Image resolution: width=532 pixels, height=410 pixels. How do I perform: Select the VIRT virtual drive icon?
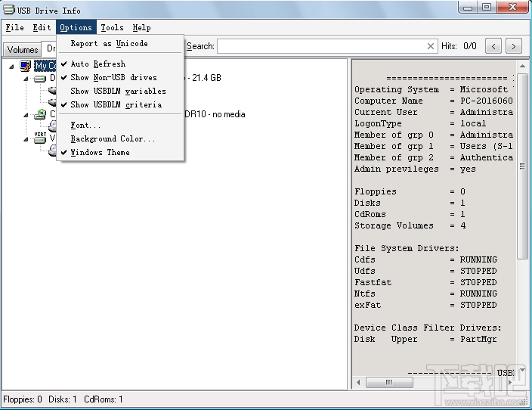(x=40, y=137)
